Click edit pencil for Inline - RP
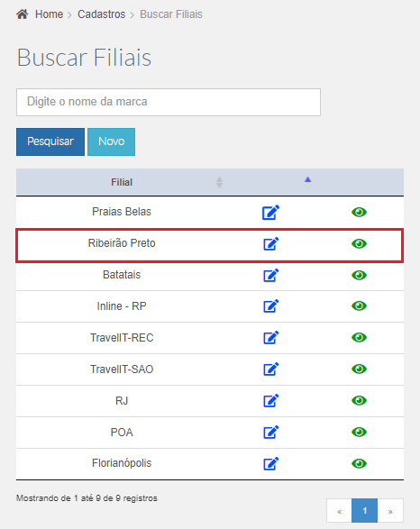 coord(271,306)
